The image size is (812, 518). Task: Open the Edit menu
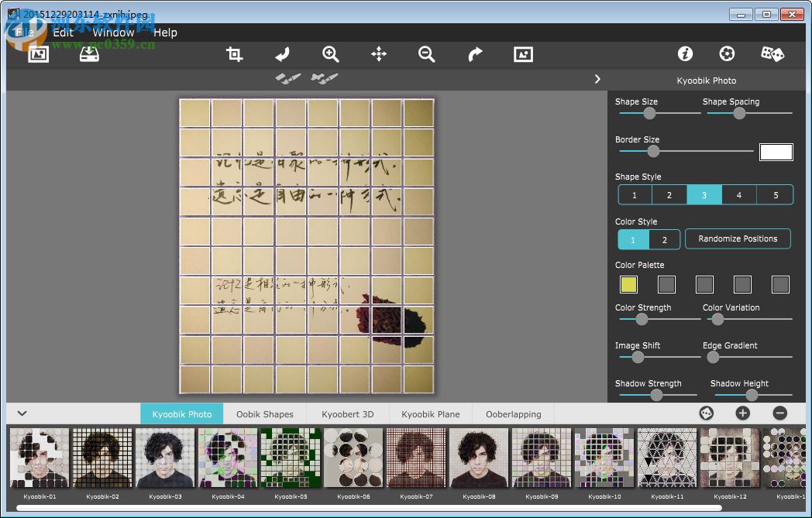63,33
